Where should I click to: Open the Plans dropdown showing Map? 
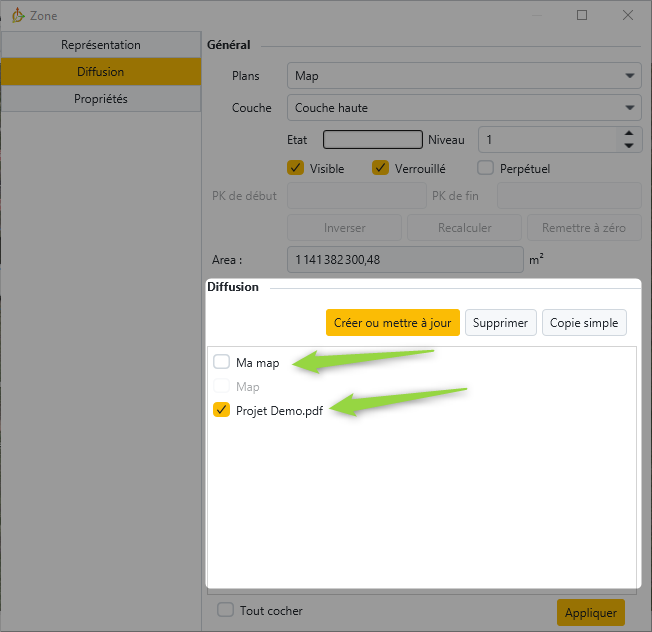tap(464, 76)
